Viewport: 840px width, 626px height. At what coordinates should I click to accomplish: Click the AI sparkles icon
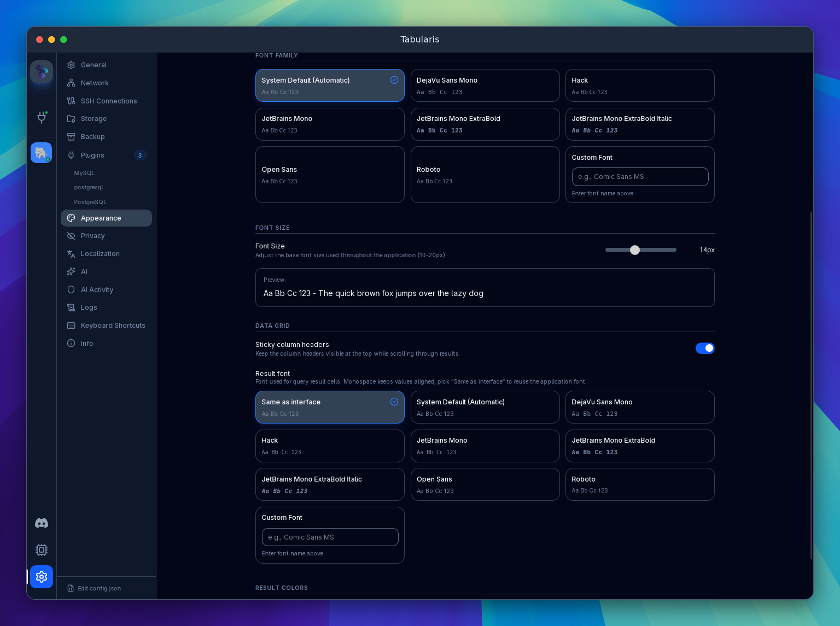[71, 272]
